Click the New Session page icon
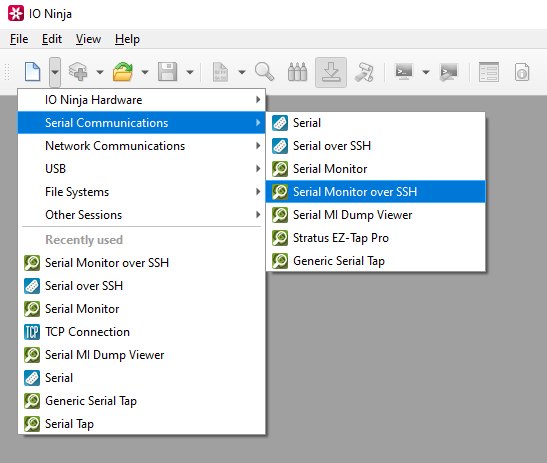This screenshot has width=547, height=463. (x=32, y=72)
